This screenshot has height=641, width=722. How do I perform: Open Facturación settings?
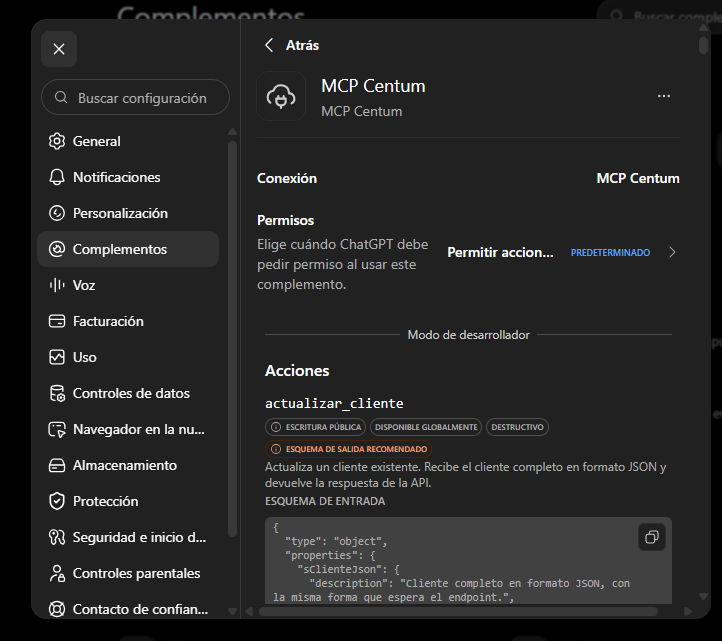click(128, 321)
